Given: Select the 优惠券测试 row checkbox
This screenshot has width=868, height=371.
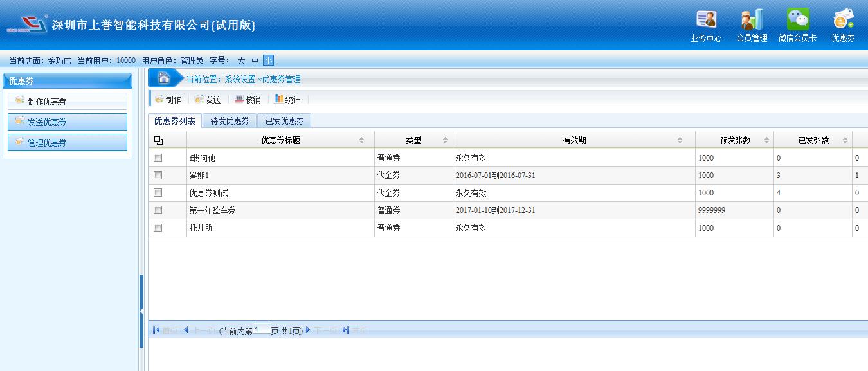Looking at the screenshot, I should [158, 193].
